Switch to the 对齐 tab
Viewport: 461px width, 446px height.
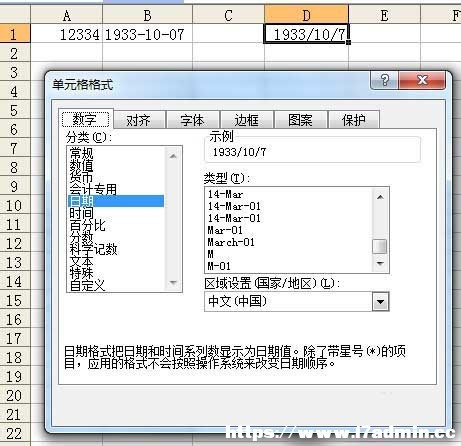tap(139, 120)
